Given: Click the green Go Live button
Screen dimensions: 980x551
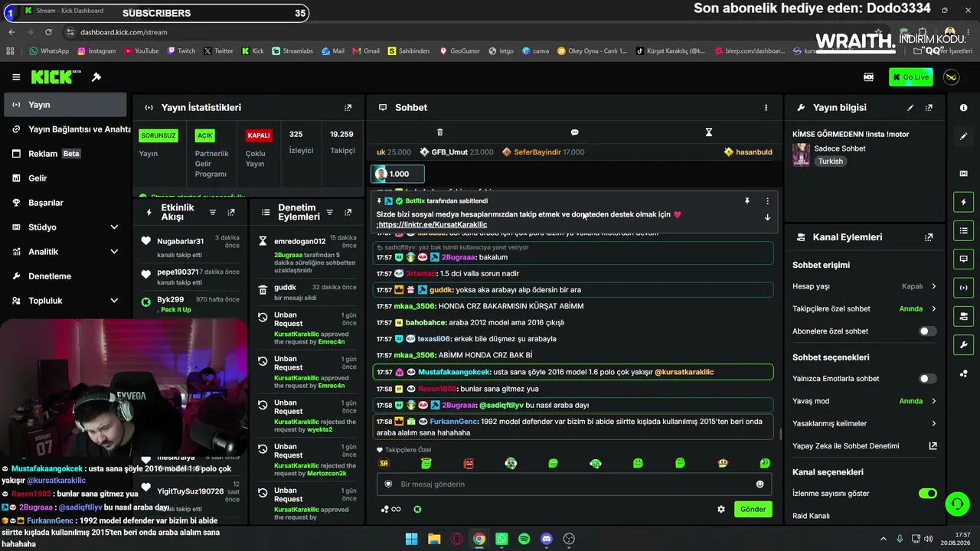Looking at the screenshot, I should pyautogui.click(x=911, y=77).
